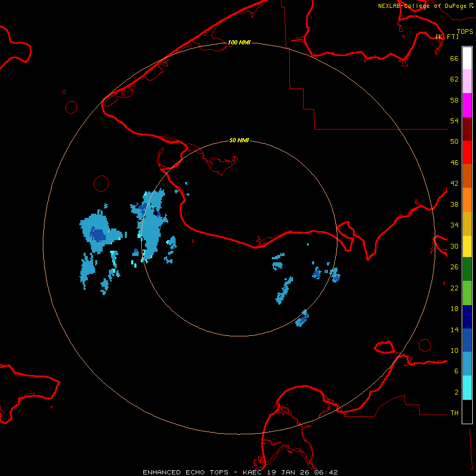Viewport: 476px width, 476px height.
Task: Click the legend value '62'
Action: pyautogui.click(x=454, y=79)
